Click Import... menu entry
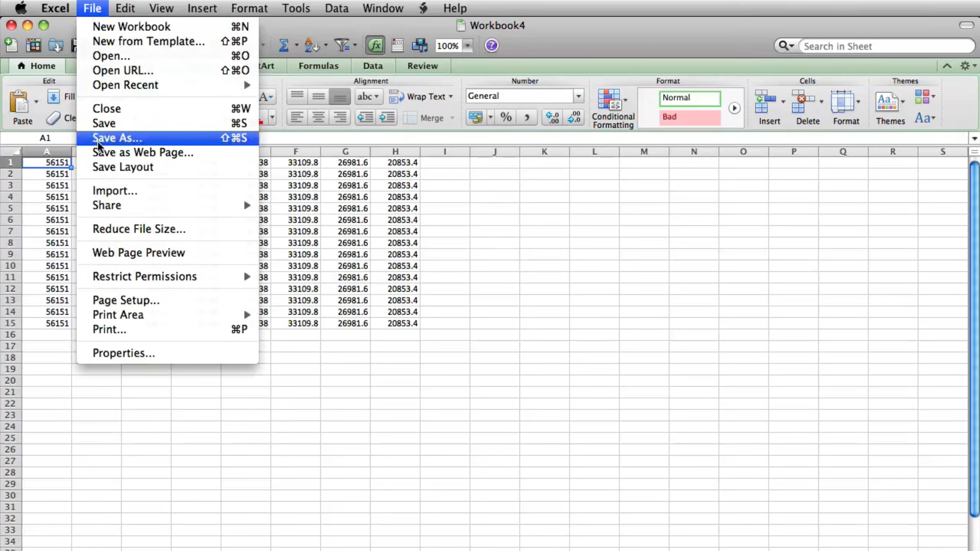Screen dimensions: 980x551 [168, 190]
